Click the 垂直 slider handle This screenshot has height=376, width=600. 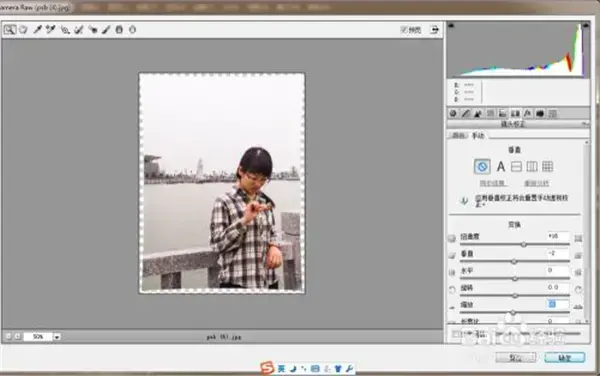514,261
